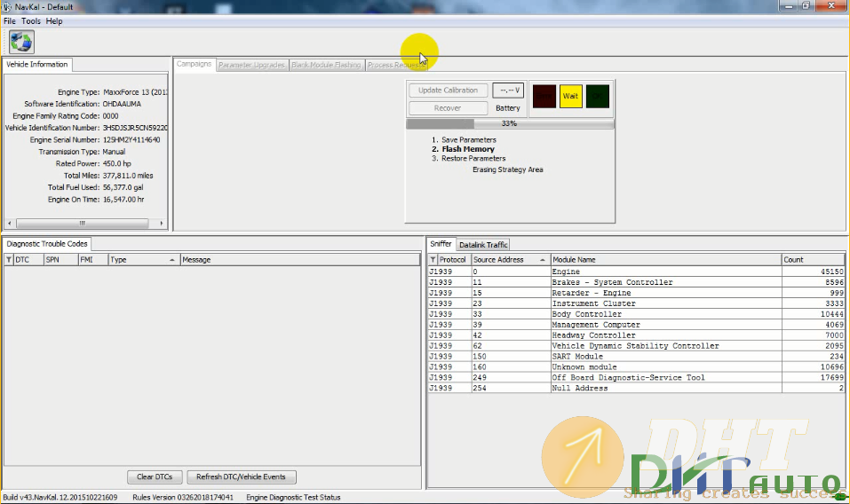Click the dark red status indicator
The width and height of the screenshot is (850, 504).
544,97
